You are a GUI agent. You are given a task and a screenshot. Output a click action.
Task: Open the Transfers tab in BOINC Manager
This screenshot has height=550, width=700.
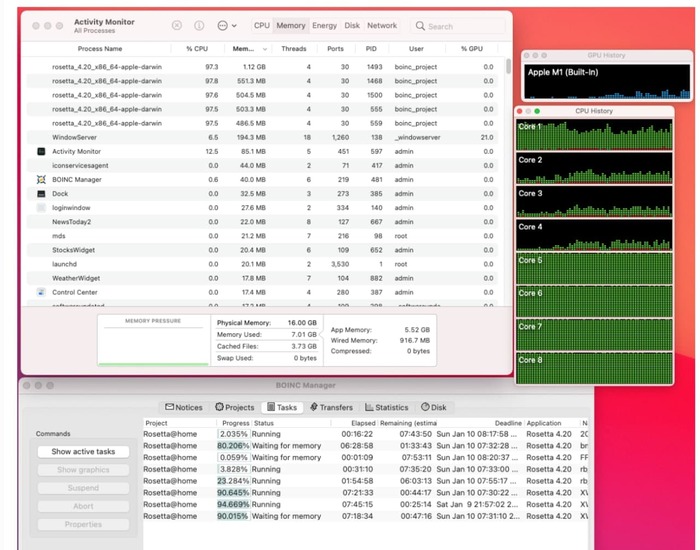click(x=331, y=407)
